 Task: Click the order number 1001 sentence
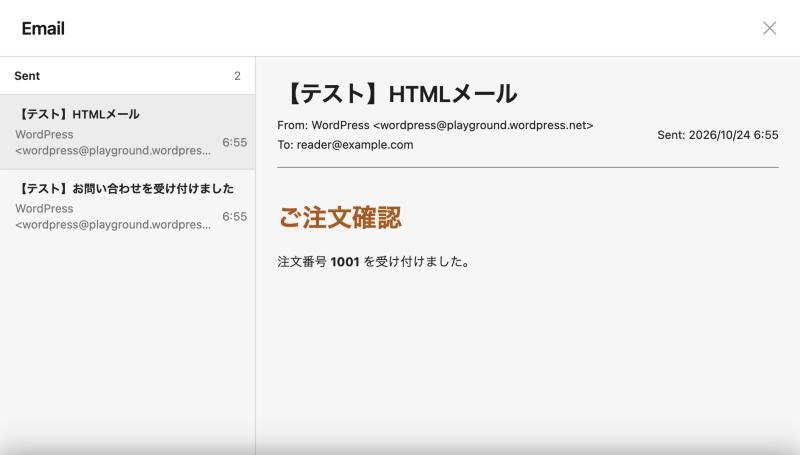tap(374, 262)
